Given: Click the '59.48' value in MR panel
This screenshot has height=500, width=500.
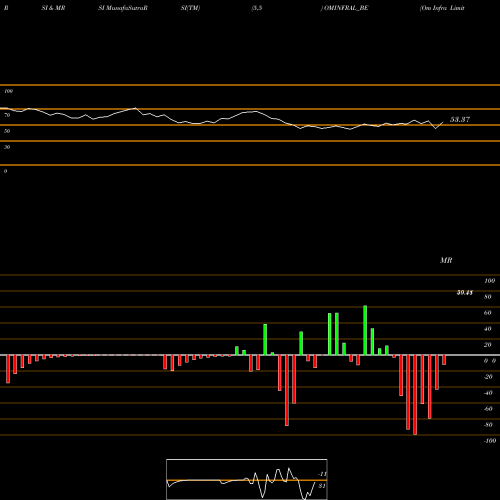Looking at the screenshot, I should (x=465, y=293).
